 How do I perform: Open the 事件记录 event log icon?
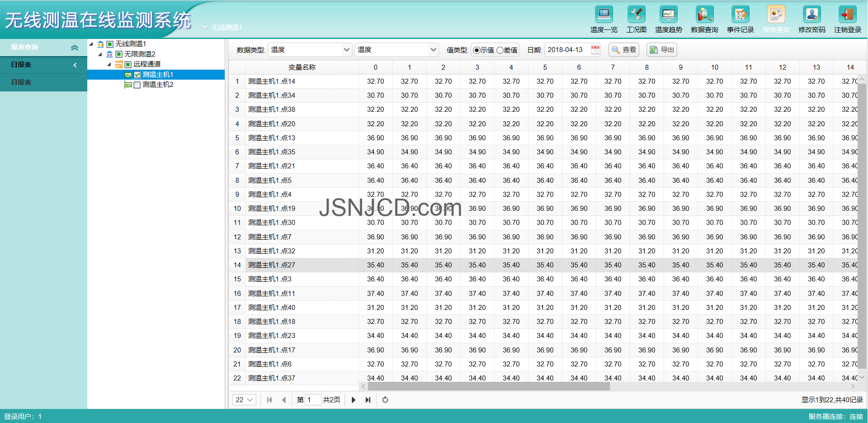[x=740, y=20]
